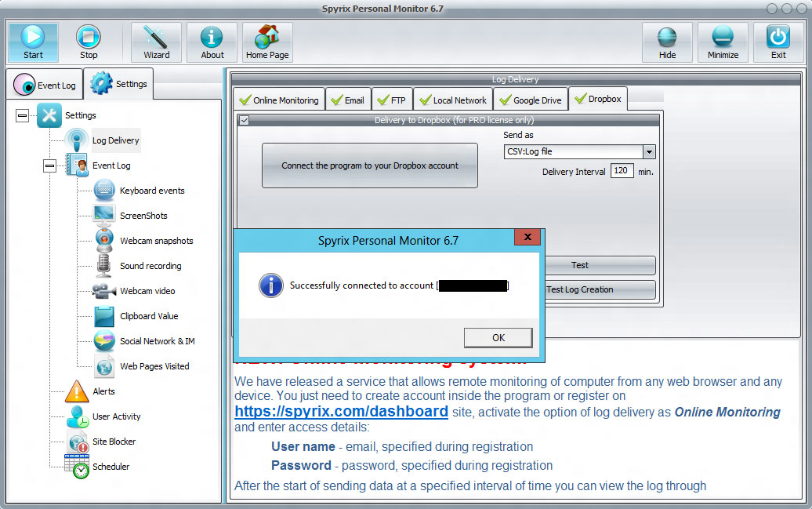This screenshot has width=812, height=509.
Task: Open the Send as dropdown arrow
Action: (x=649, y=151)
